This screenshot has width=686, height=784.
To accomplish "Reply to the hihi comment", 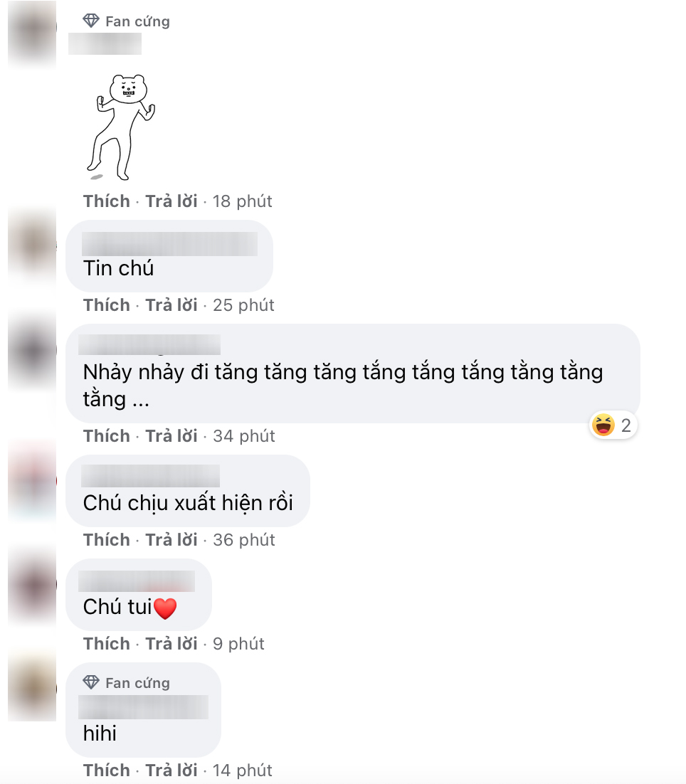I will pos(171,770).
